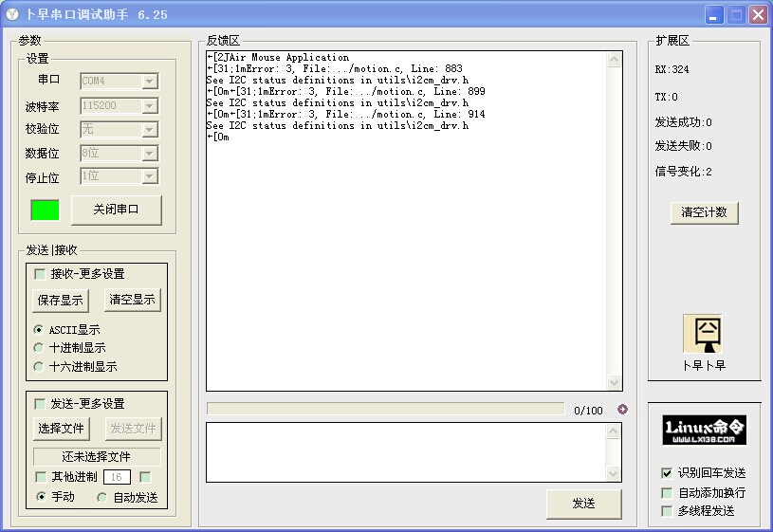Click the 还未选择文件 status label
773x532 pixels.
pyautogui.click(x=97, y=456)
